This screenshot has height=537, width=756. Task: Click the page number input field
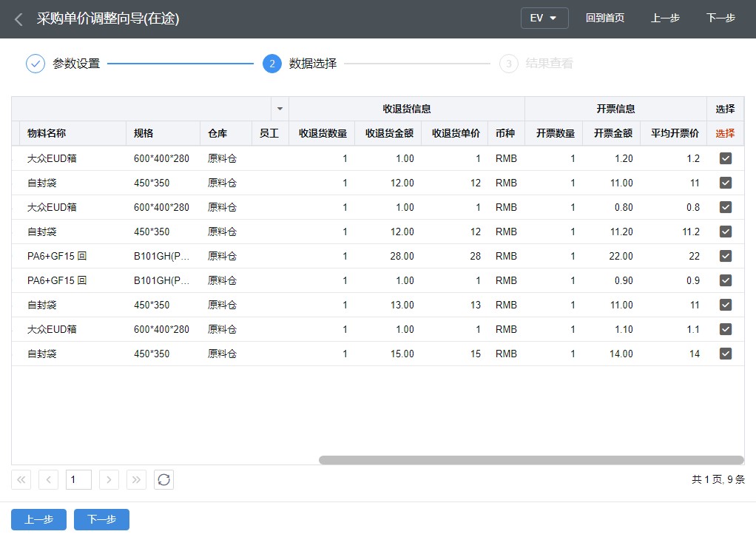[78, 479]
